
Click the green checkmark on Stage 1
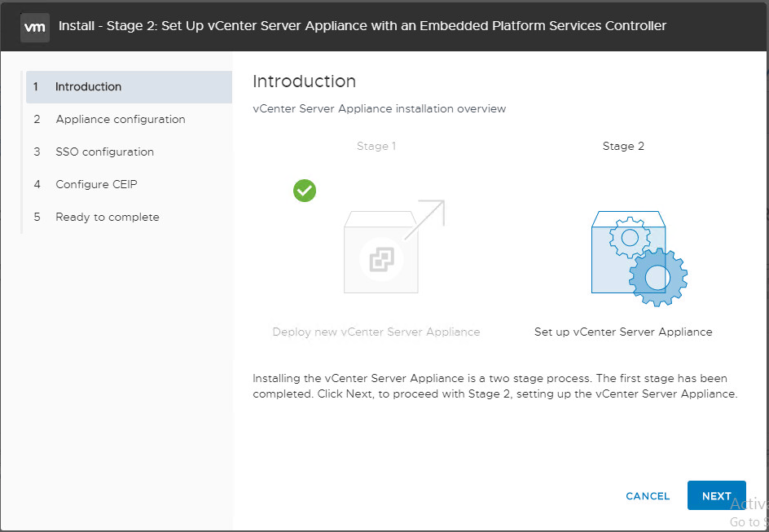[x=305, y=191]
